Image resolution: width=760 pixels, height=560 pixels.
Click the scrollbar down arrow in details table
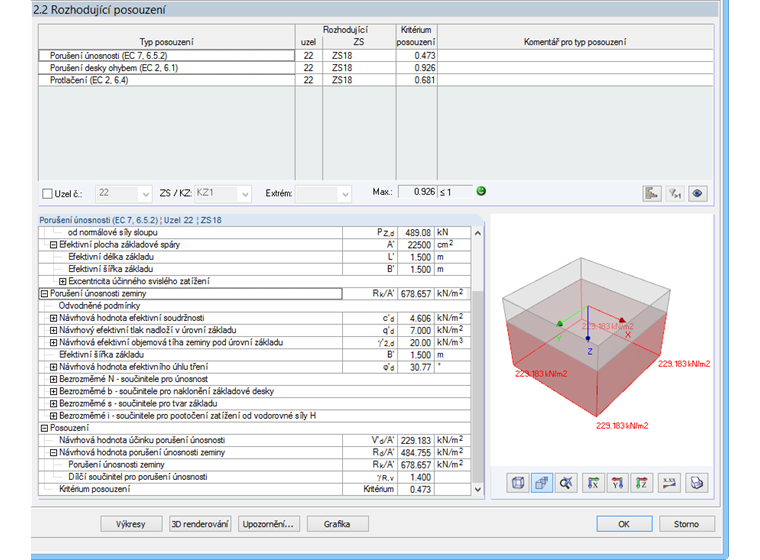pyautogui.click(x=477, y=489)
